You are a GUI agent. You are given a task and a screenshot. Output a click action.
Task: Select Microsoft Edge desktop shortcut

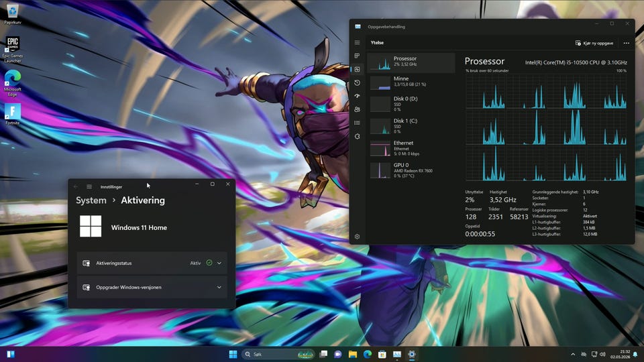(13, 83)
